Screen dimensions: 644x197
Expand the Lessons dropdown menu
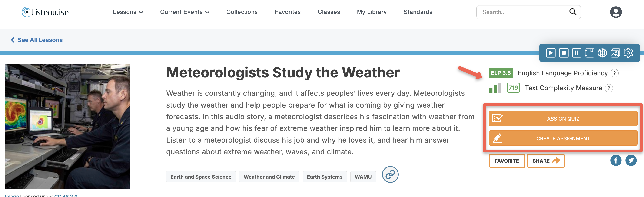[x=128, y=12]
